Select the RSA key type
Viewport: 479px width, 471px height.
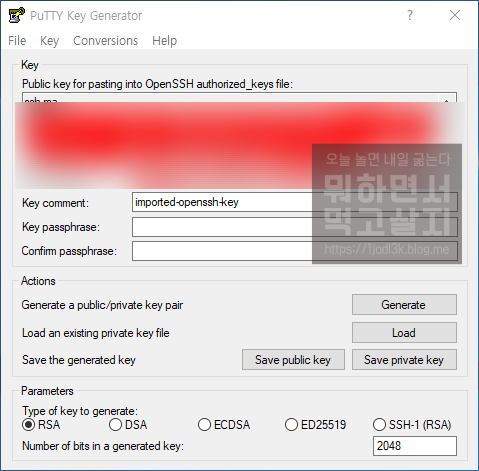pyautogui.click(x=41, y=425)
